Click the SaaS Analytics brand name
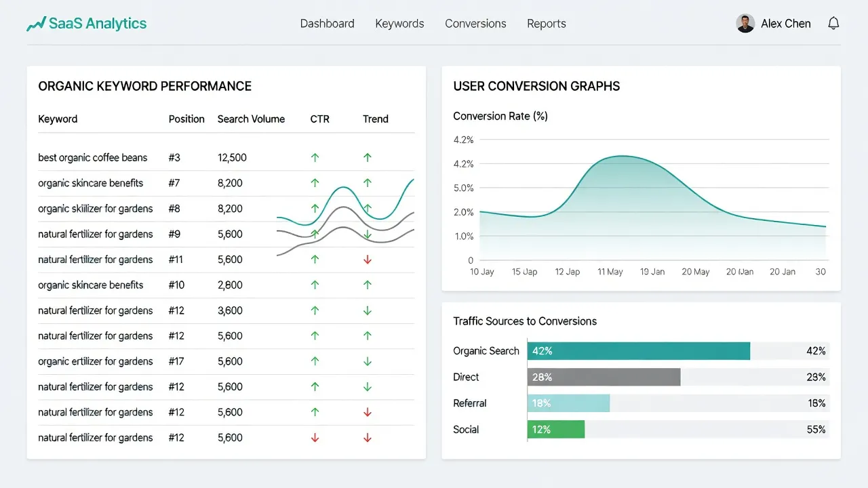Screen dimensions: 868x488 pyautogui.click(x=98, y=24)
